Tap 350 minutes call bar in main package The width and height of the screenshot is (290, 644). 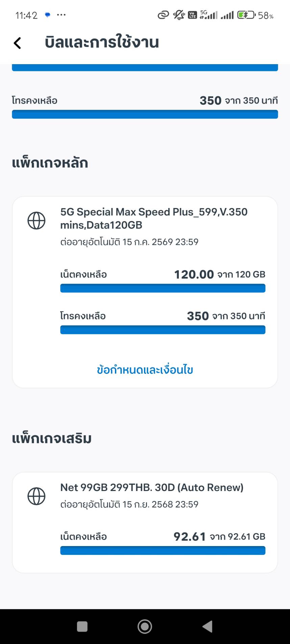pyautogui.click(x=163, y=330)
